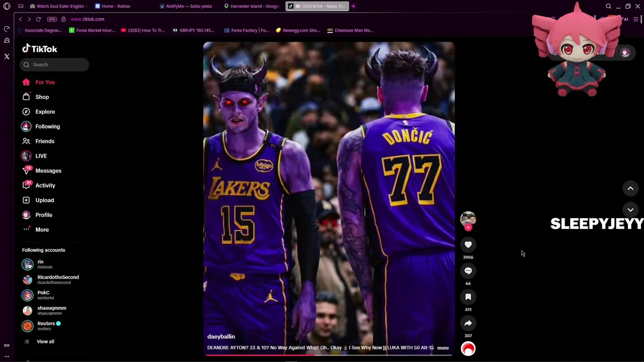Open Opera easy setup sliders icon
Screen dimensions: 644x362
[x=636, y=19]
